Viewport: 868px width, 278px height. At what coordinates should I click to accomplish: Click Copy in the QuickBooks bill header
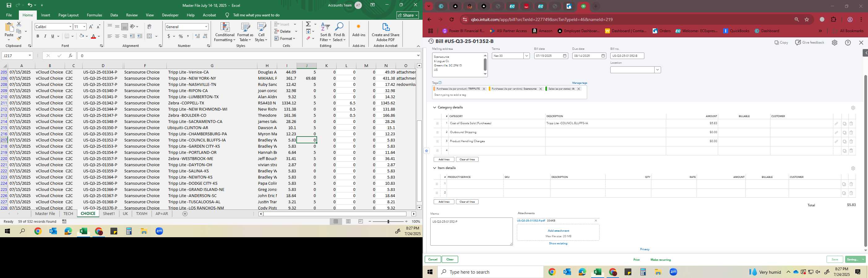pyautogui.click(x=781, y=42)
